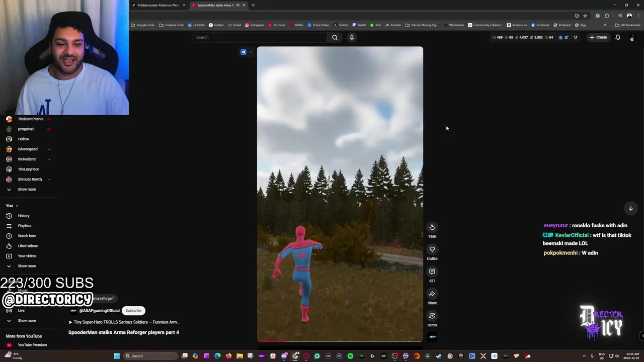Click the Dislike button on the short
Screen dimensions: 644x362
[432, 249]
